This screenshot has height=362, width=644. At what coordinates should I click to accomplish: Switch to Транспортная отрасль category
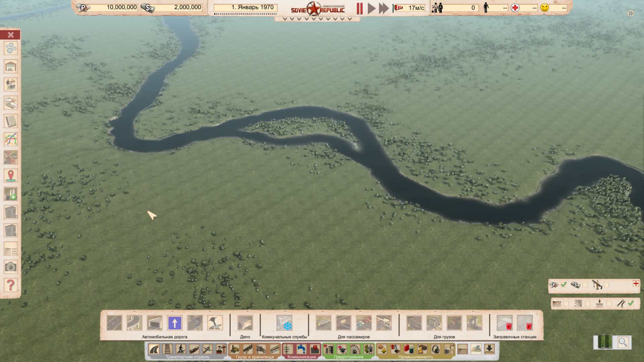[x=187, y=357]
